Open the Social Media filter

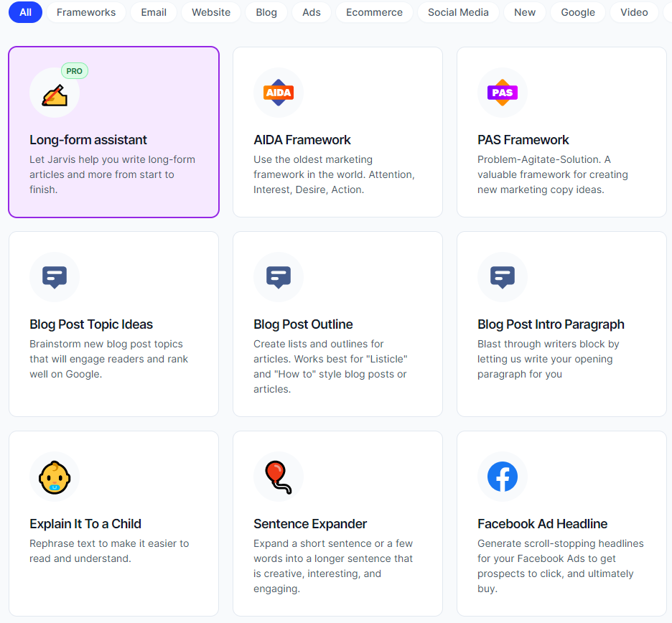[458, 12]
